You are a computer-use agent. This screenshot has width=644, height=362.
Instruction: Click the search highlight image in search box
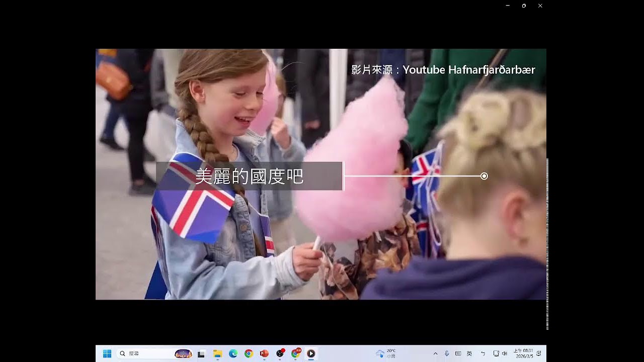pos(183,353)
